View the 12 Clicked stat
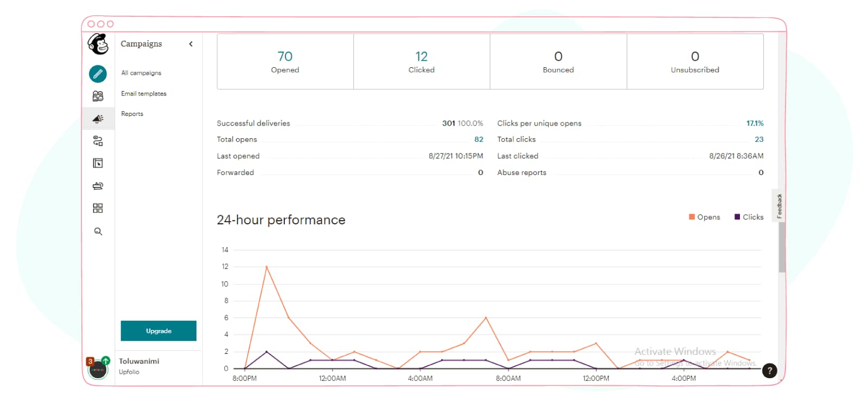Image resolution: width=868 pixels, height=401 pixels. [422, 62]
